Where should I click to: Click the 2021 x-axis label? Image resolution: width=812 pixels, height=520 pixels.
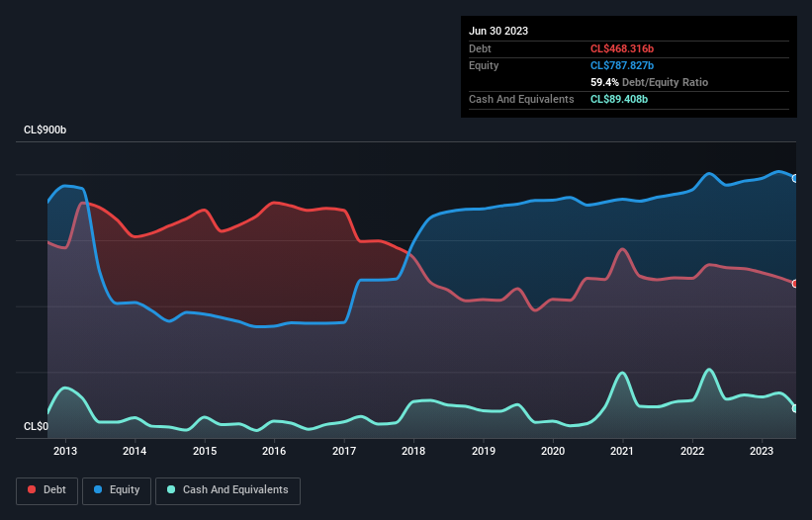coord(622,451)
